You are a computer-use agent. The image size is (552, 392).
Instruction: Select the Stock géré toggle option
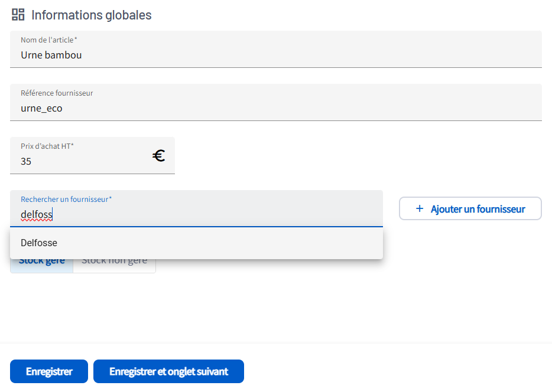pos(41,263)
